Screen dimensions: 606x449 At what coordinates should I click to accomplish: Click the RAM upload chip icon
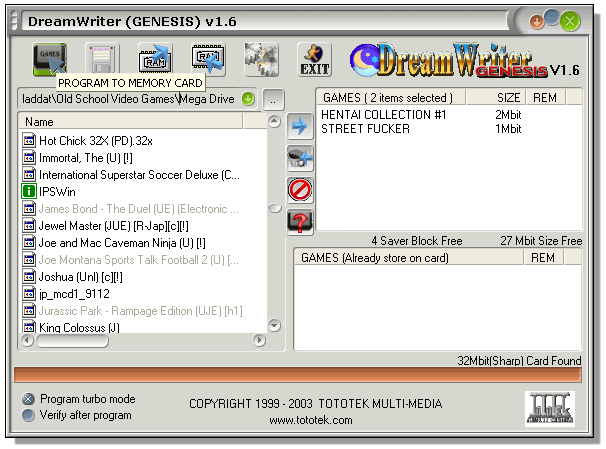[155, 59]
